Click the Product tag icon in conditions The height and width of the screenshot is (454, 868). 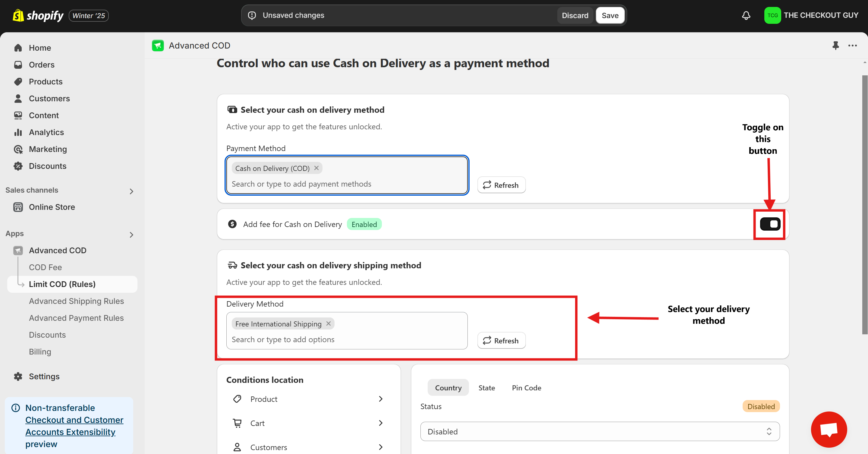[x=237, y=399]
